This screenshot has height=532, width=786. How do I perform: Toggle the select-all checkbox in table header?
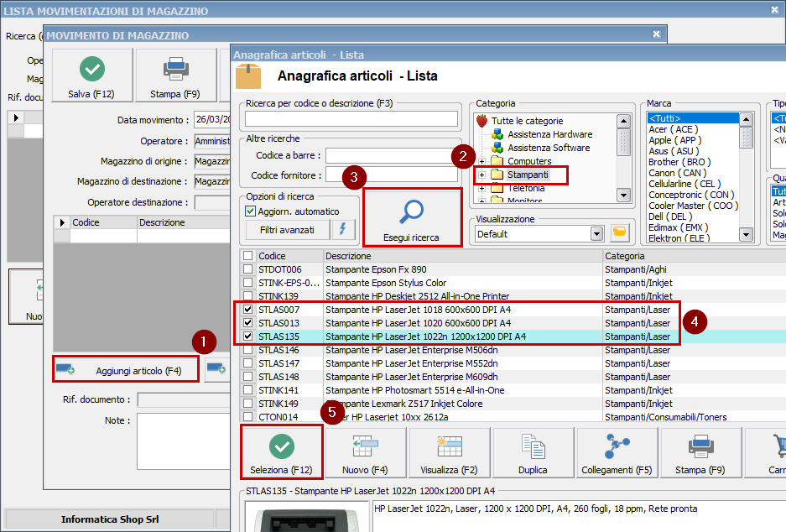click(247, 256)
